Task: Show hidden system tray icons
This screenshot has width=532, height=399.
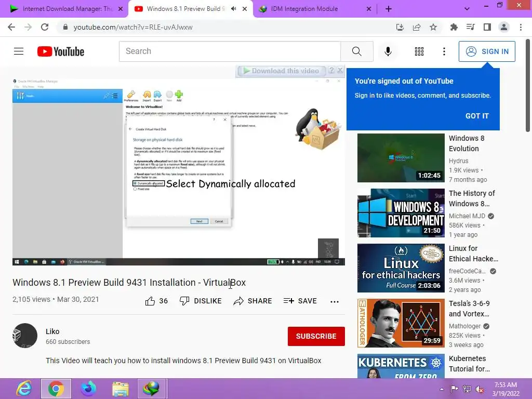Action: pyautogui.click(x=442, y=389)
